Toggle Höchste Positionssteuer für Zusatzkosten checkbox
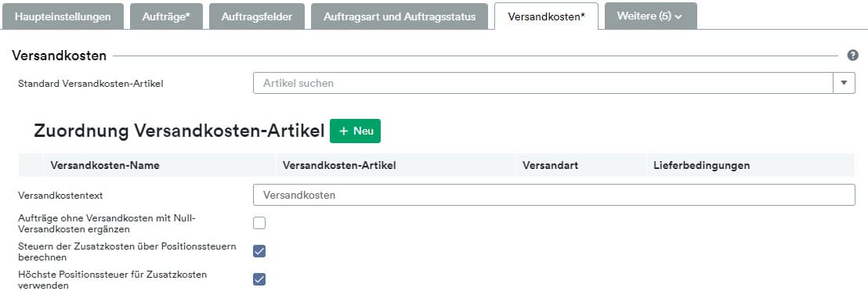This screenshot has height=291, width=868. pyautogui.click(x=259, y=278)
